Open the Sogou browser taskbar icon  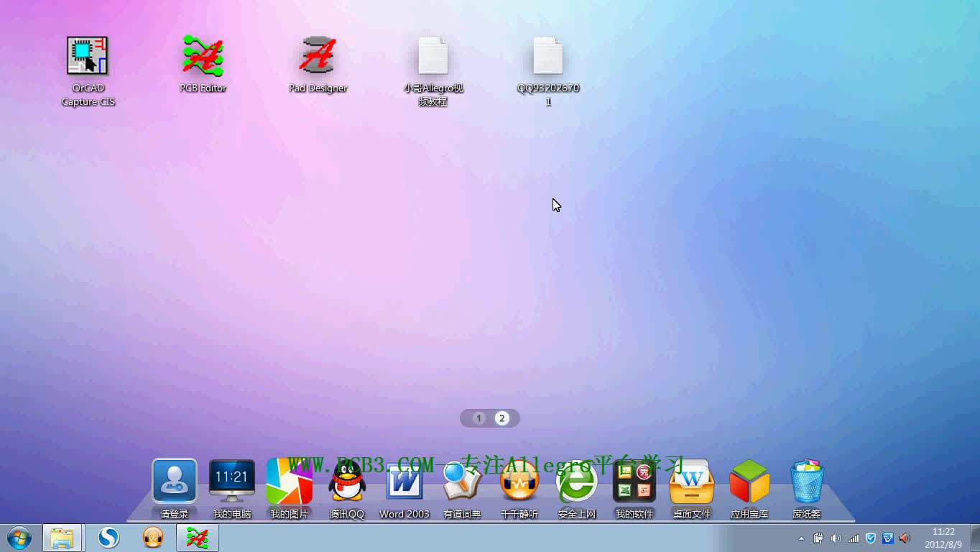coord(108,538)
